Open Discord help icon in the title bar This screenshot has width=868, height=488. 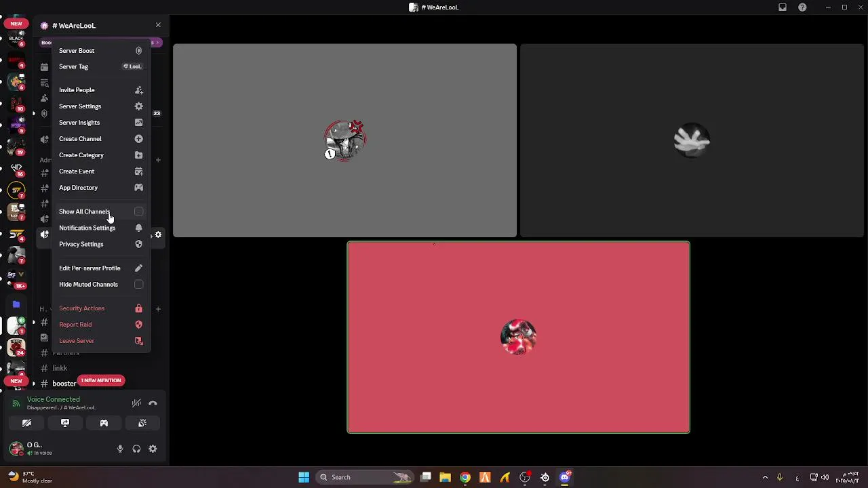point(802,7)
